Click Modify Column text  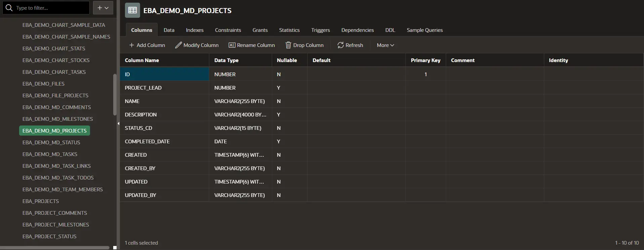pyautogui.click(x=201, y=45)
